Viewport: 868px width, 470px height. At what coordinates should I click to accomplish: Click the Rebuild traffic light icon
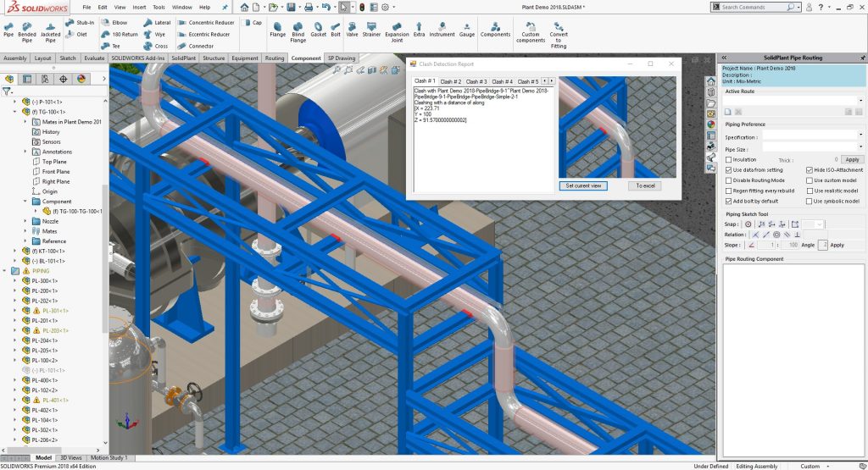[x=362, y=7]
